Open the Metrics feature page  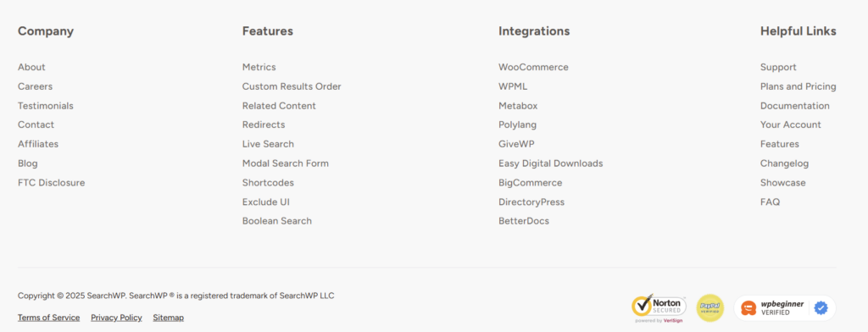pyautogui.click(x=259, y=67)
